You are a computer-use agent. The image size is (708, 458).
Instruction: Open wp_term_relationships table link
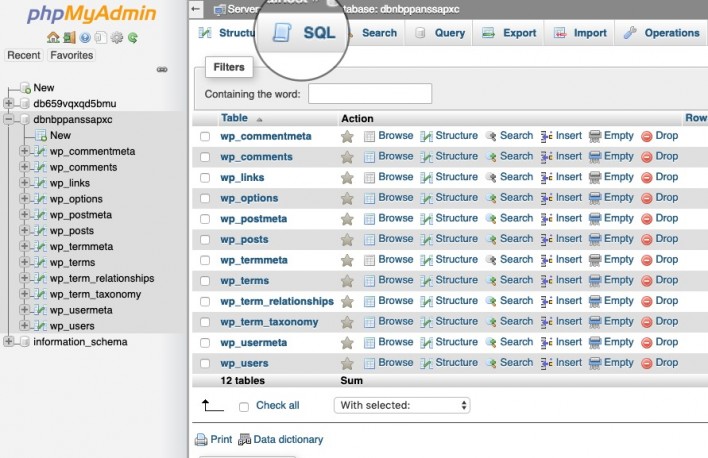[x=277, y=301]
